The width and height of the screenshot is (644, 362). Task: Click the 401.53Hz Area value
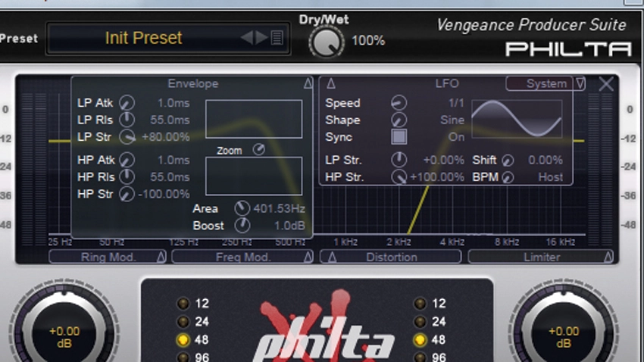[x=280, y=208]
